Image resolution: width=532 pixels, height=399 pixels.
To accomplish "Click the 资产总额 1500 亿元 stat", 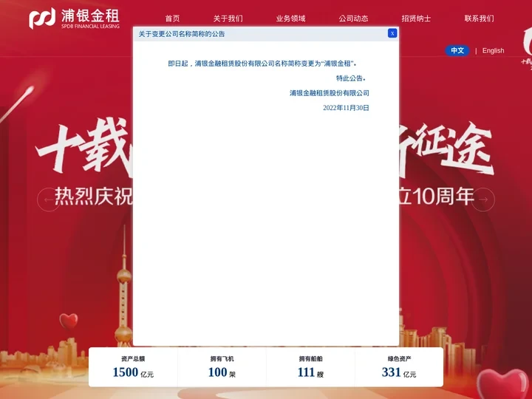I will click(133, 367).
